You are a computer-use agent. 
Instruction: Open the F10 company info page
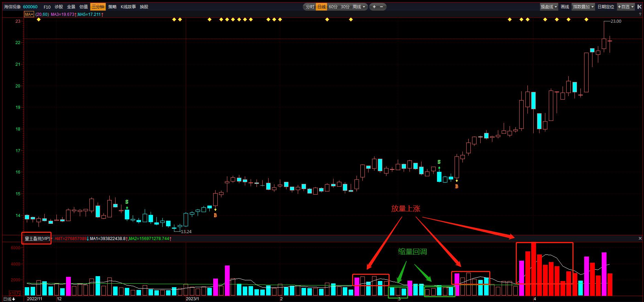pyautogui.click(x=47, y=7)
